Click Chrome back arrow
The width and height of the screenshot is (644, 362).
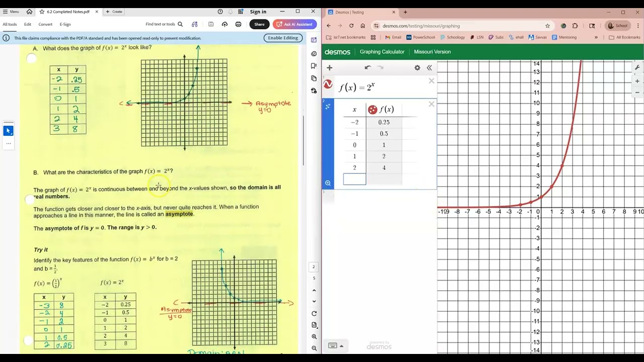pos(329,26)
